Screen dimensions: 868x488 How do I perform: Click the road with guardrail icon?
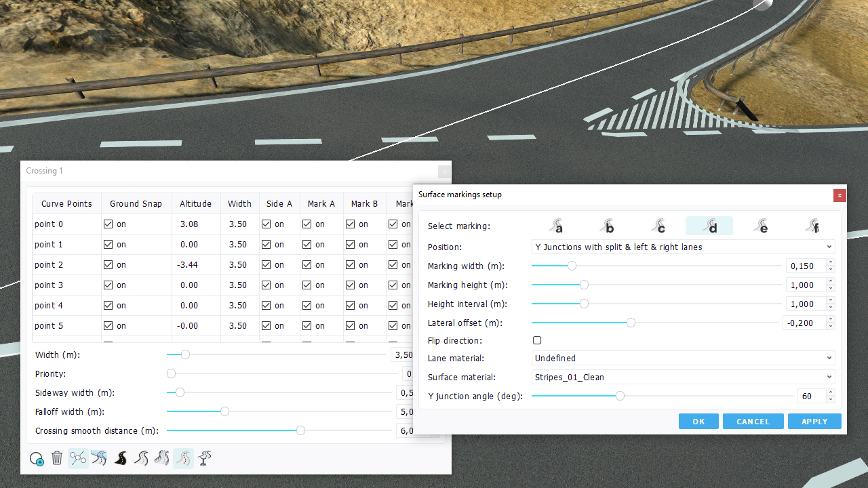162,459
